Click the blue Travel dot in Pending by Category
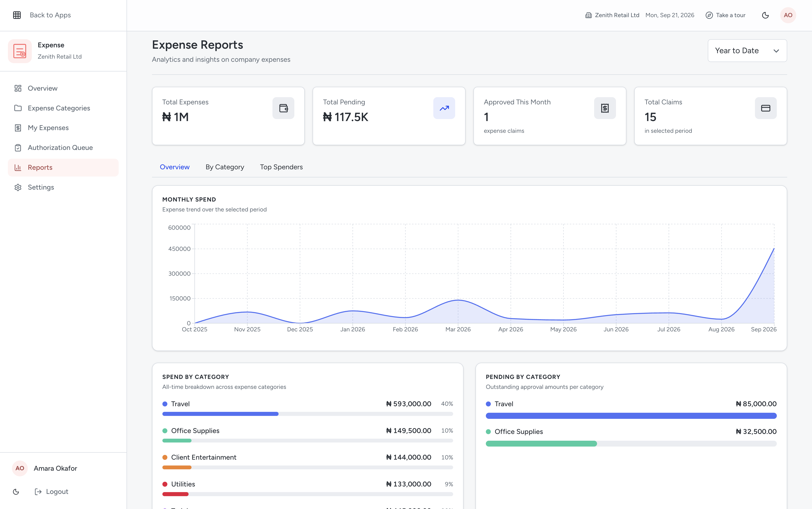 pos(488,404)
